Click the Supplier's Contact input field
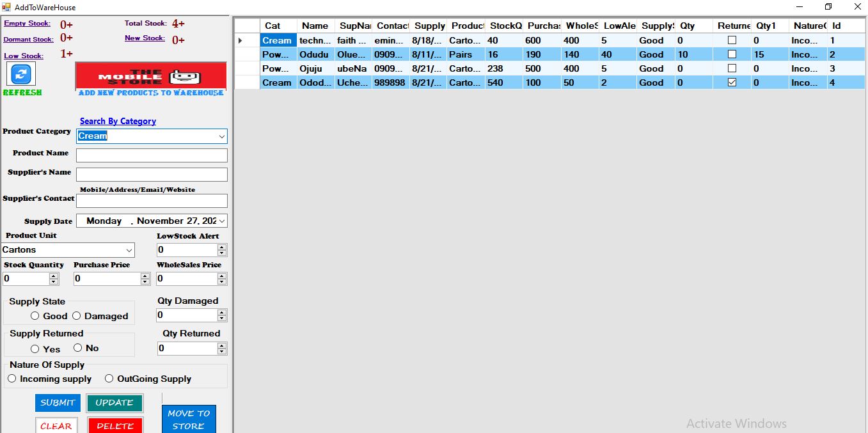The height and width of the screenshot is (433, 868). [x=152, y=201]
